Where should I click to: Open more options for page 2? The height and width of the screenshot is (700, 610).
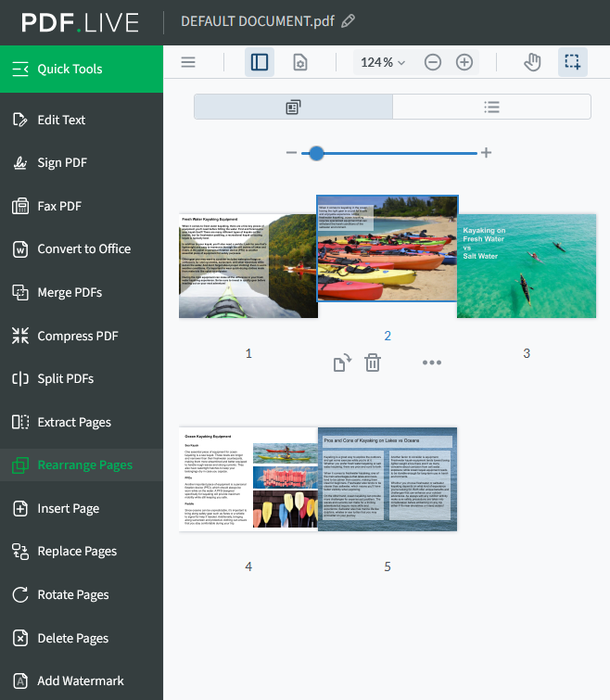[432, 363]
